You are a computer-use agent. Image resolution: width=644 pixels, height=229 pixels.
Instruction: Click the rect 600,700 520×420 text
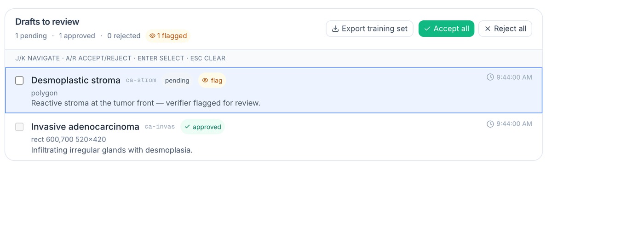[x=69, y=140]
